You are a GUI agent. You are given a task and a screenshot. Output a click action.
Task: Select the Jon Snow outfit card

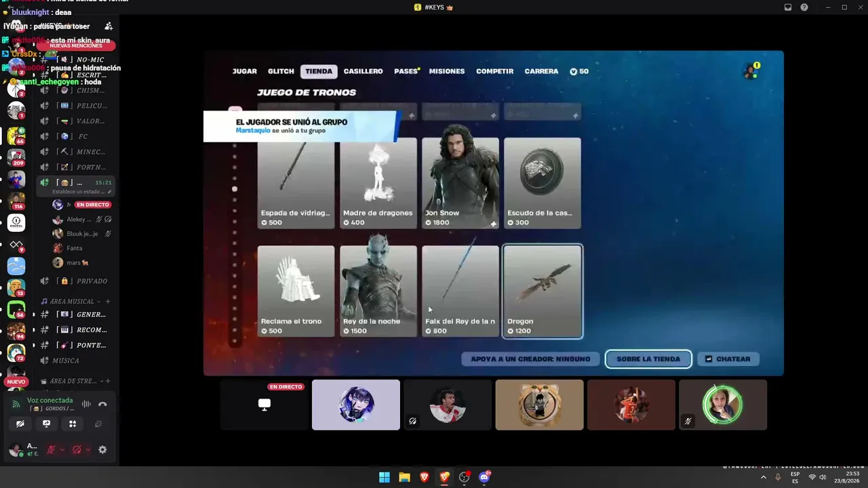point(460,183)
